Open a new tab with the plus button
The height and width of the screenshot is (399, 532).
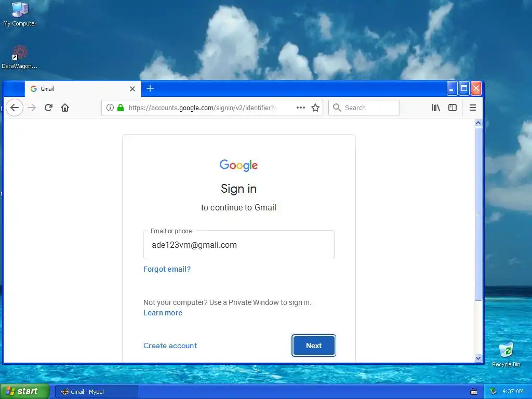click(x=150, y=88)
